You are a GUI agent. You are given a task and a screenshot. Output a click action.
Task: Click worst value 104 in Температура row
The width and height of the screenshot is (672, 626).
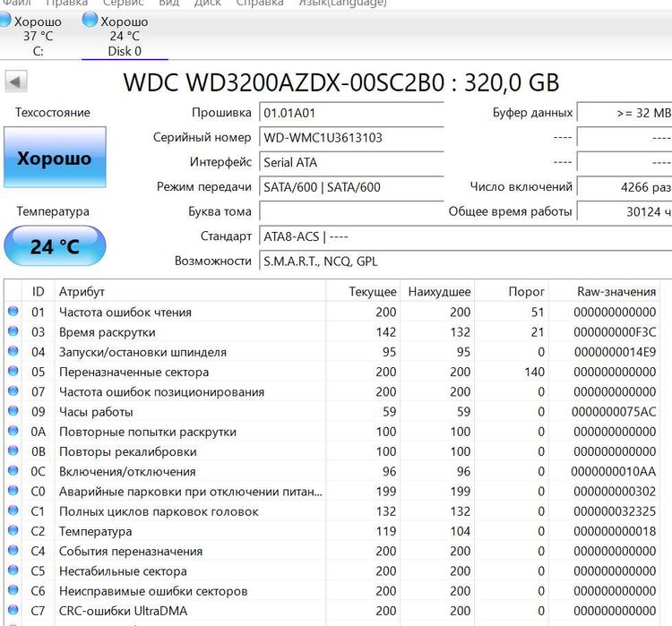pyautogui.click(x=461, y=531)
